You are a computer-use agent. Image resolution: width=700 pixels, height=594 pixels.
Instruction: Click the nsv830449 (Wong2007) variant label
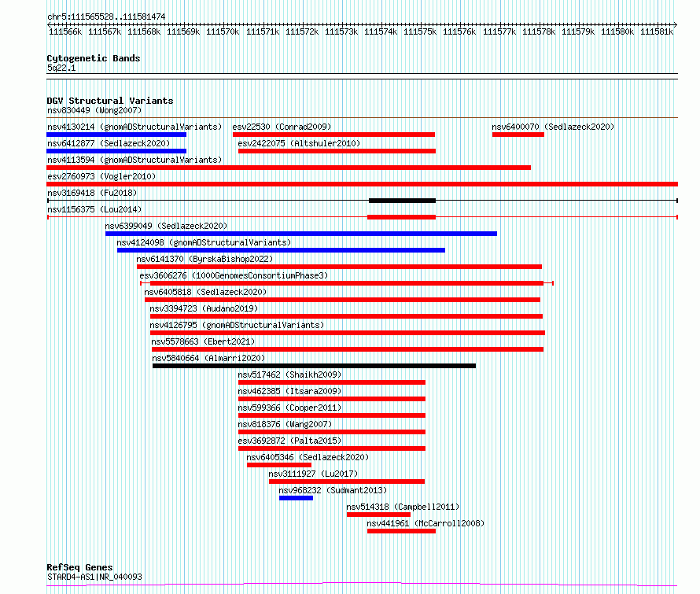coord(94,110)
